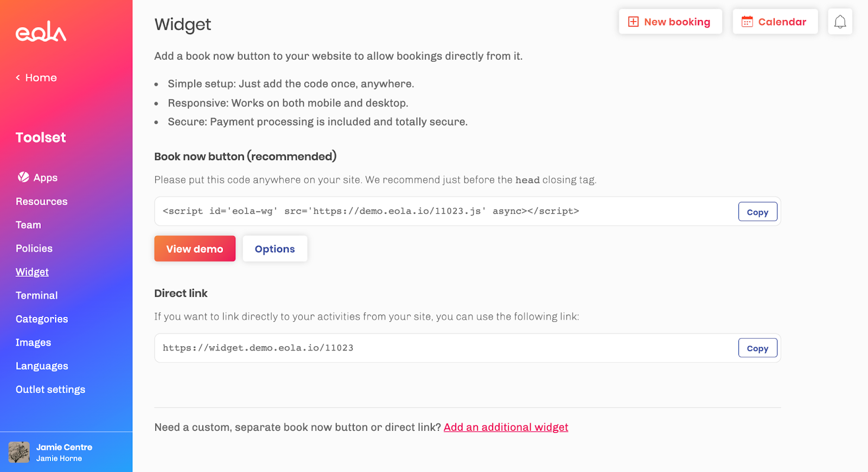This screenshot has width=868, height=472.
Task: Go back using the Home chevron
Action: (x=18, y=78)
